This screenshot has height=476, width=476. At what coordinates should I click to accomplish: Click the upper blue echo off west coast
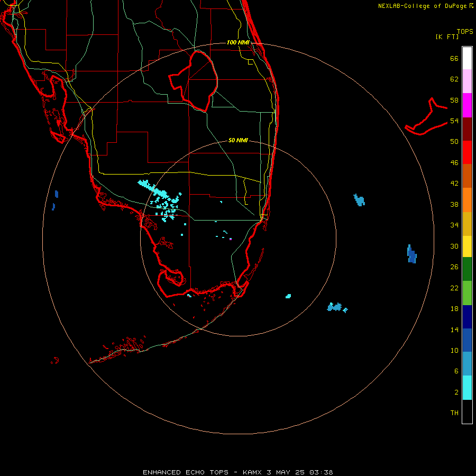[57, 194]
